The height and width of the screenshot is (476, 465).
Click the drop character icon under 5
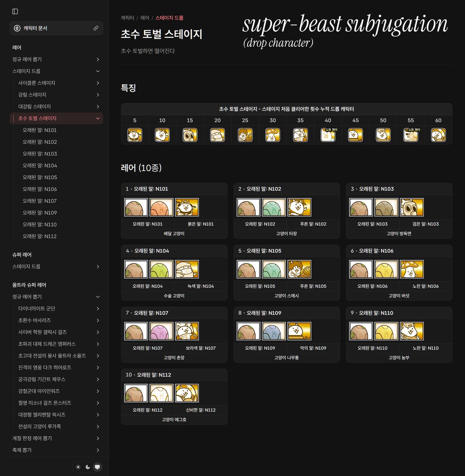coord(135,135)
